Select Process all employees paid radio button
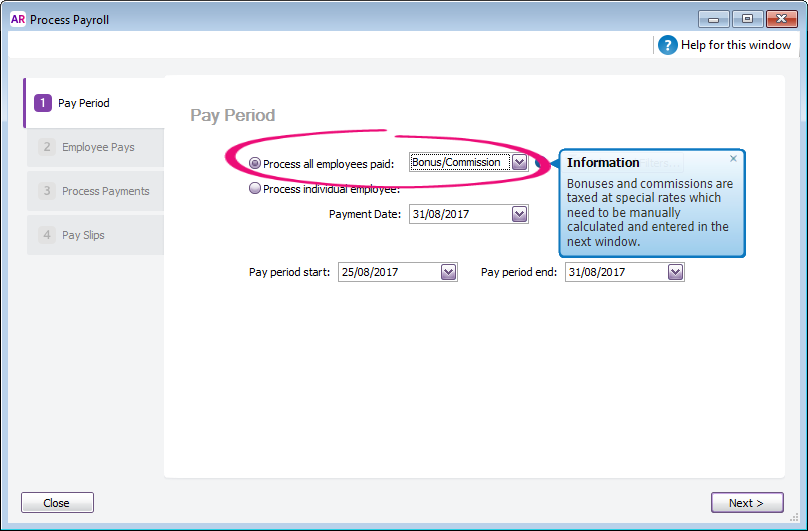This screenshot has width=808, height=531. click(x=255, y=163)
